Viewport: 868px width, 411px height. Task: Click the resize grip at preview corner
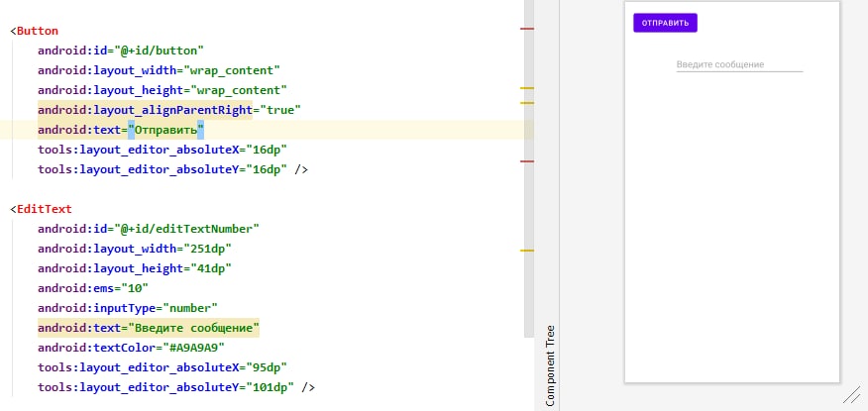pyautogui.click(x=851, y=395)
